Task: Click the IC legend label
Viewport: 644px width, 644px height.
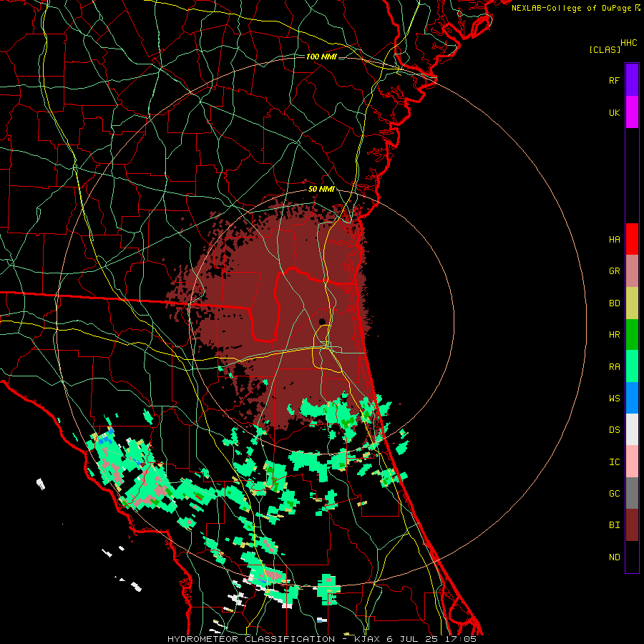Action: 614,462
